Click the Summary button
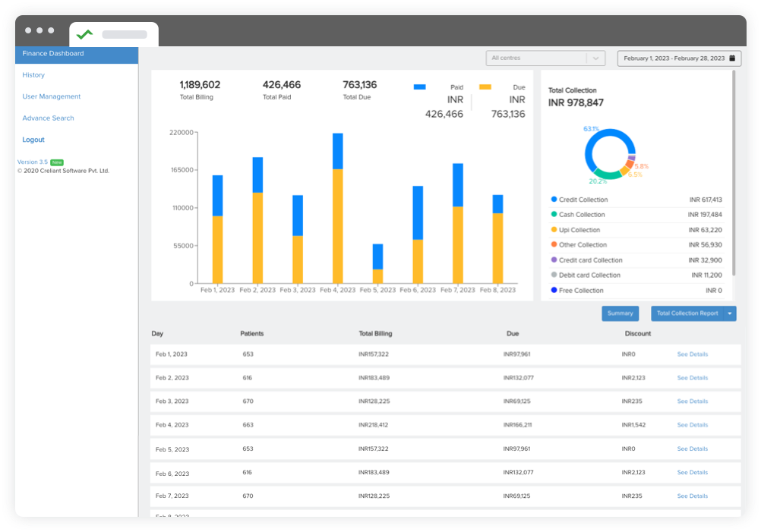This screenshot has height=532, width=761. coord(620,313)
